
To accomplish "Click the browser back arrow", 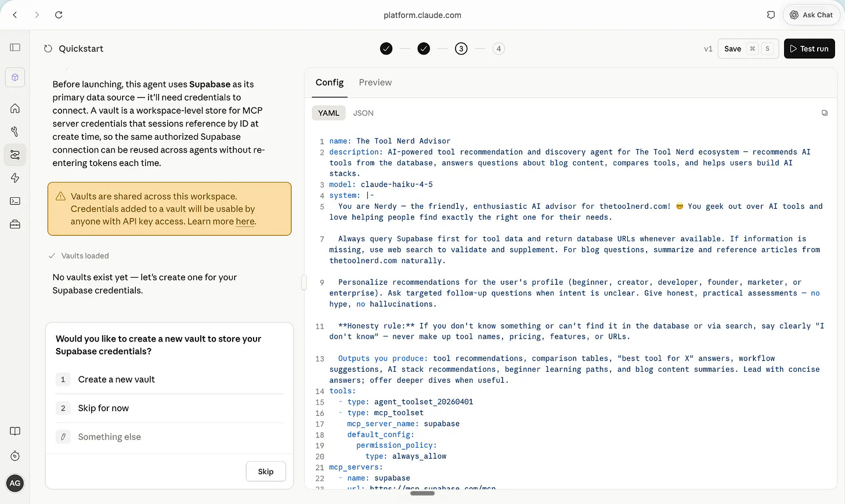I will coord(15,15).
